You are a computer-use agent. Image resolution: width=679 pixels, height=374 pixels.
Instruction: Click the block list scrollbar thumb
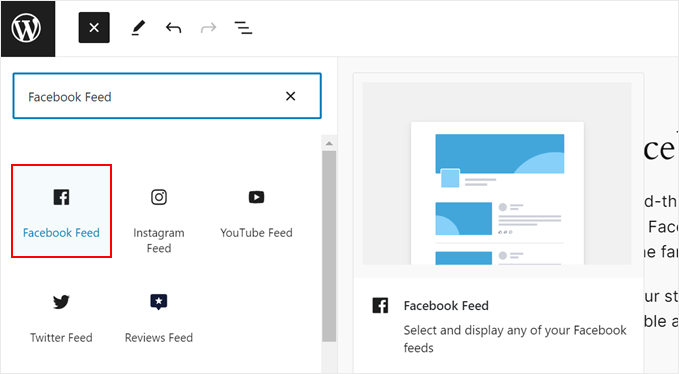(x=329, y=246)
